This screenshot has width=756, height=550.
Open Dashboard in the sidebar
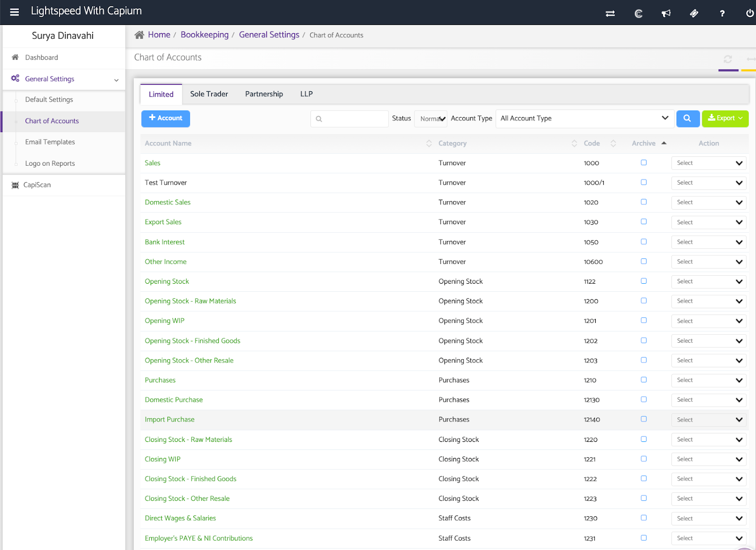click(x=42, y=58)
